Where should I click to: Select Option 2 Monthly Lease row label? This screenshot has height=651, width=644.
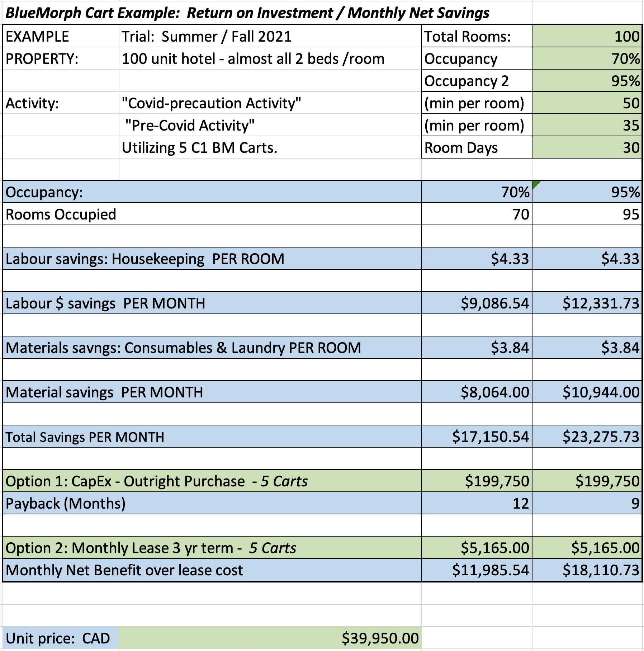pos(212,548)
